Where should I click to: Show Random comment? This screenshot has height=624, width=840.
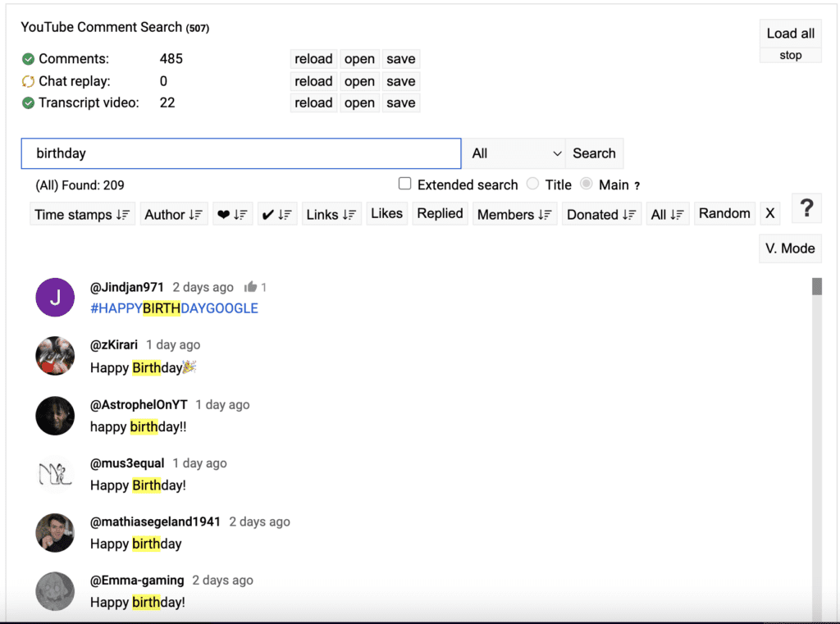724,213
